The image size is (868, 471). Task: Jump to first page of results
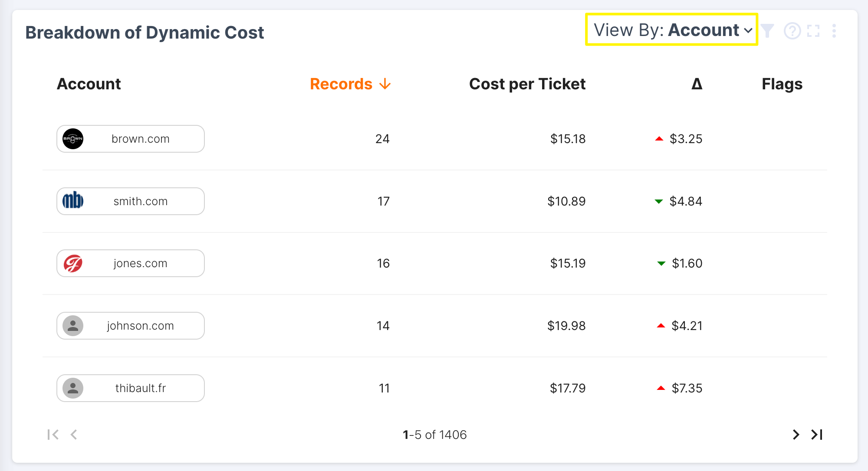[53, 435]
